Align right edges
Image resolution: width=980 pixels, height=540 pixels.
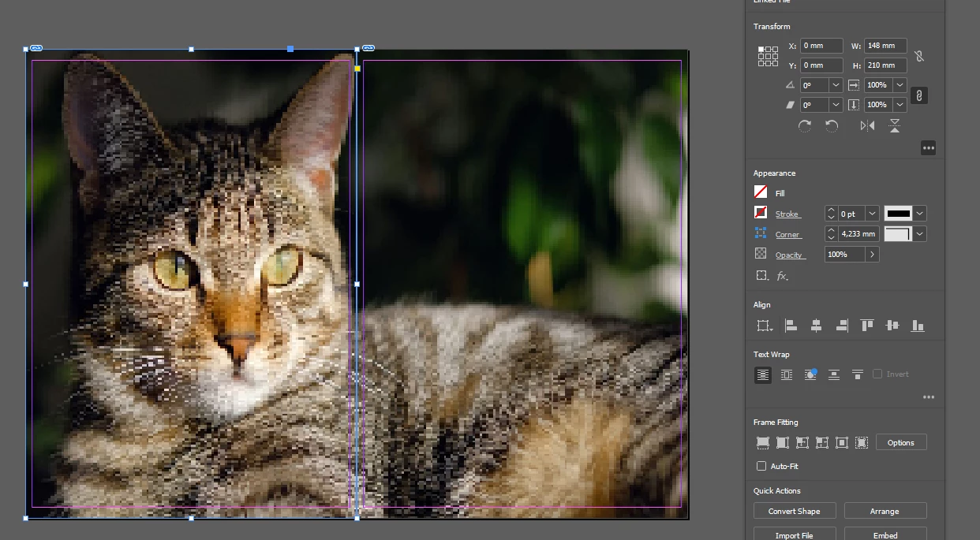[842, 326]
